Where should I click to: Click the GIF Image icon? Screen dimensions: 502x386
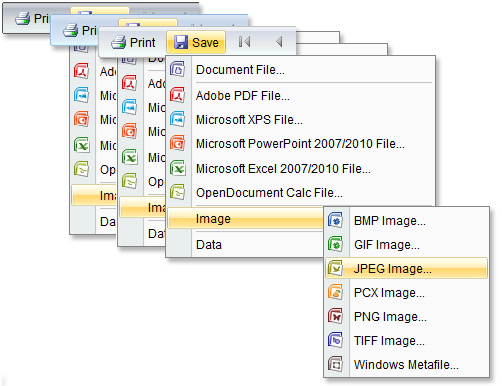click(335, 244)
